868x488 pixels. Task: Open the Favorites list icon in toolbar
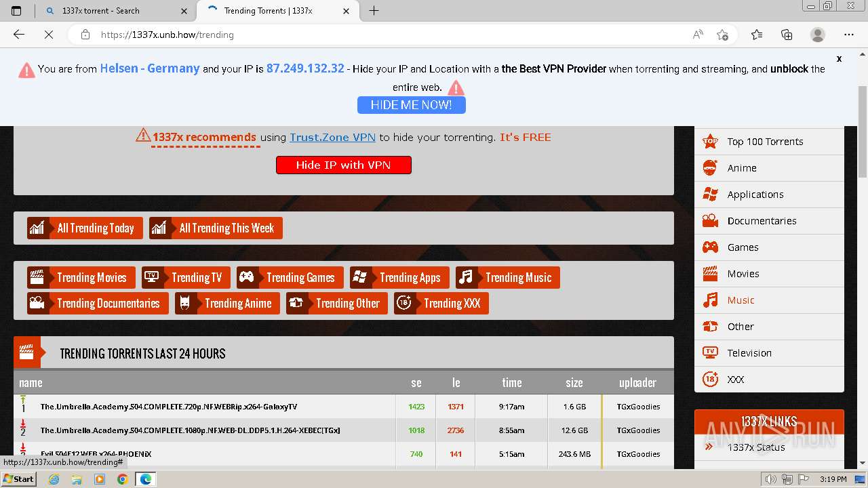pos(757,35)
